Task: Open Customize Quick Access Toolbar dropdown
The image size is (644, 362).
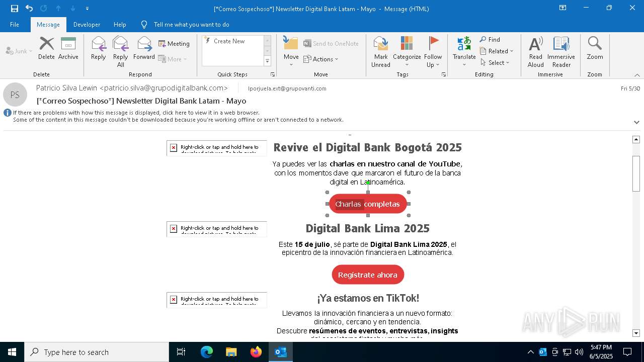Action: click(87, 9)
